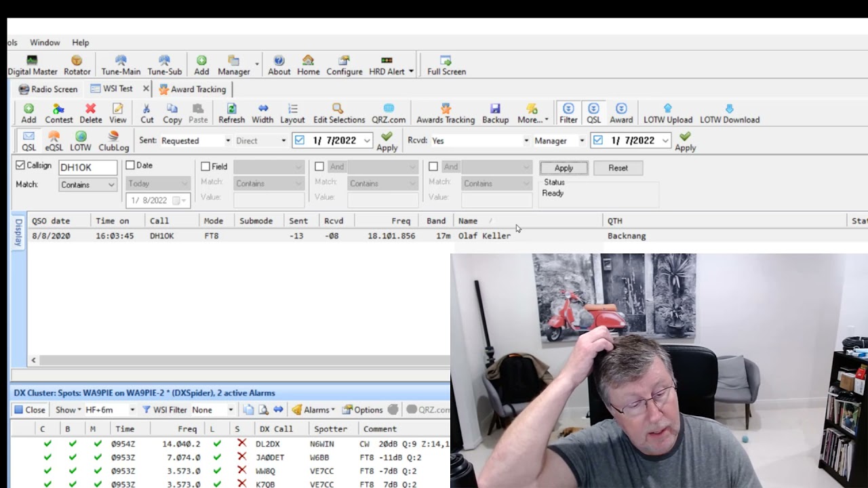Open the logbook Layout options

(292, 113)
